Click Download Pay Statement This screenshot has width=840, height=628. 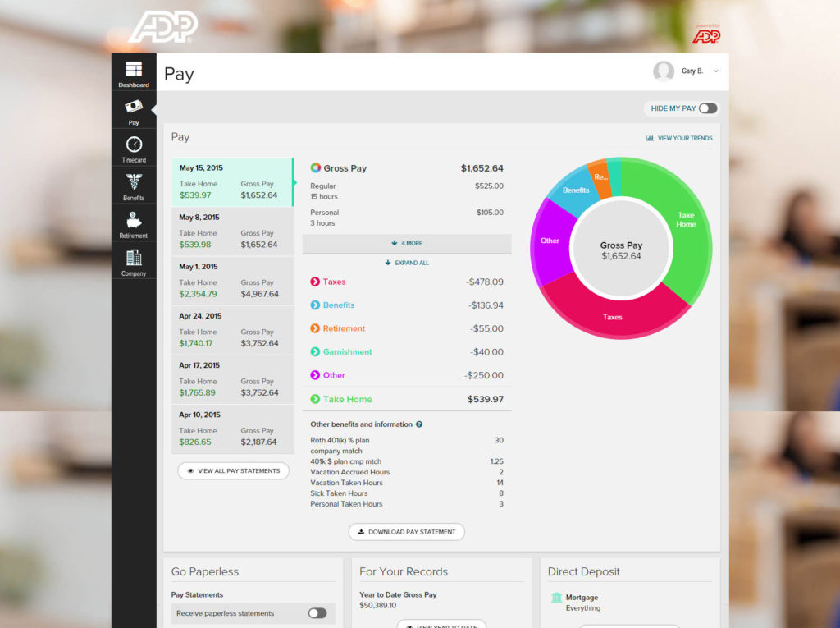point(407,531)
